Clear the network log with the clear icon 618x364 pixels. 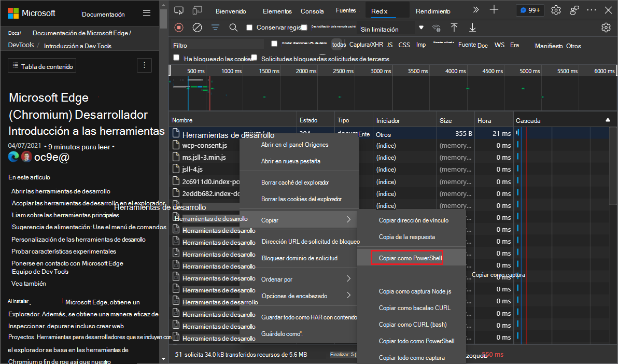(x=197, y=27)
